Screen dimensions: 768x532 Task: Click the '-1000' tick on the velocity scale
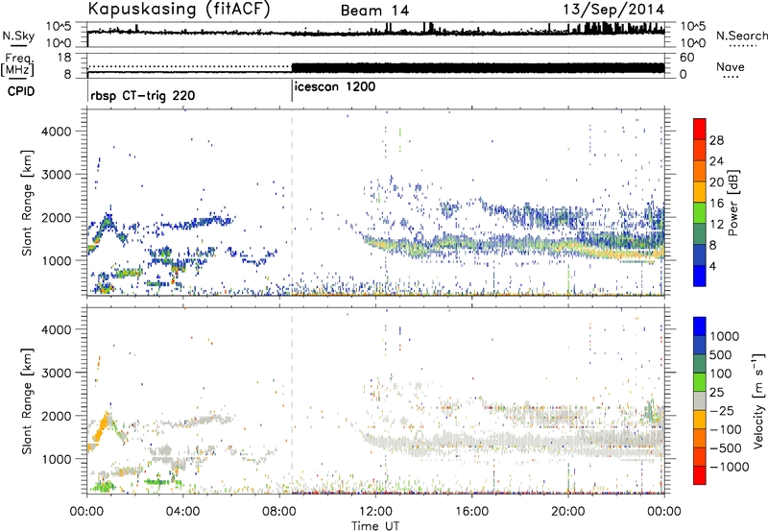point(730,467)
